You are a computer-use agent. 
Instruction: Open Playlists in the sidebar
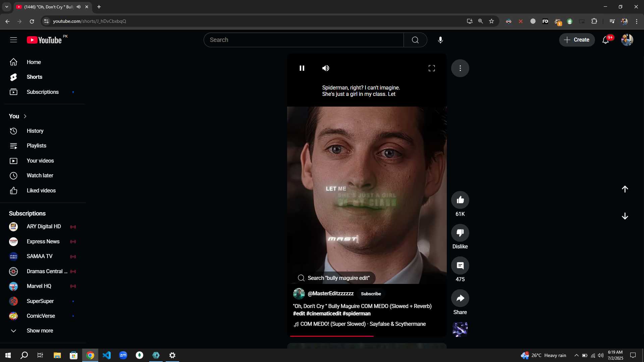43,146
